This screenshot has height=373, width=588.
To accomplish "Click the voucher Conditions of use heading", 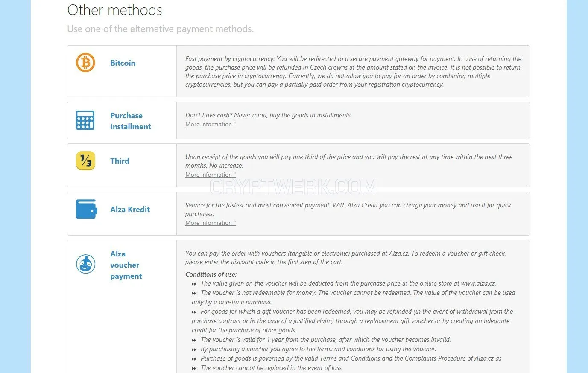I will click(x=211, y=274).
